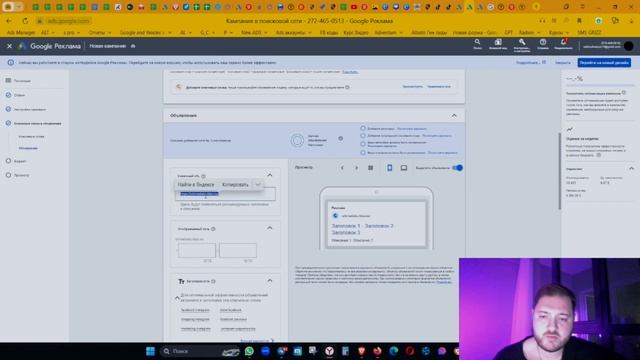Go back in the browser
The image size is (640, 360).
pyautogui.click(x=9, y=21)
